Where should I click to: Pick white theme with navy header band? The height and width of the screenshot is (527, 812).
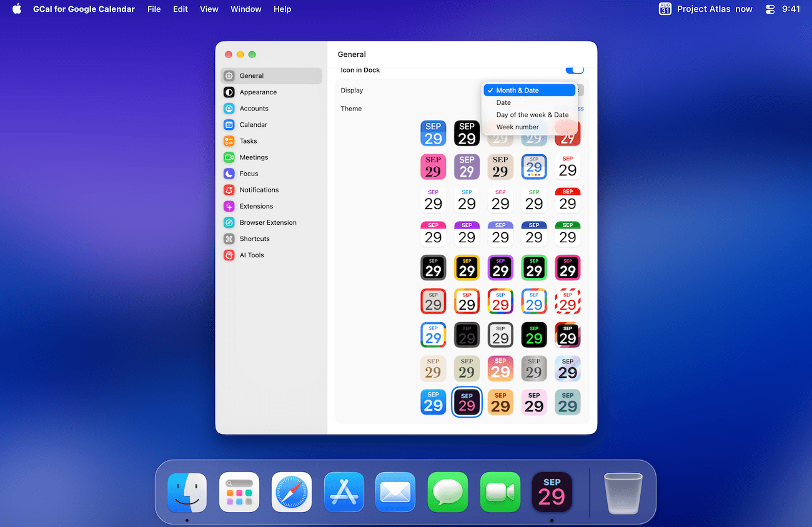[534, 234]
